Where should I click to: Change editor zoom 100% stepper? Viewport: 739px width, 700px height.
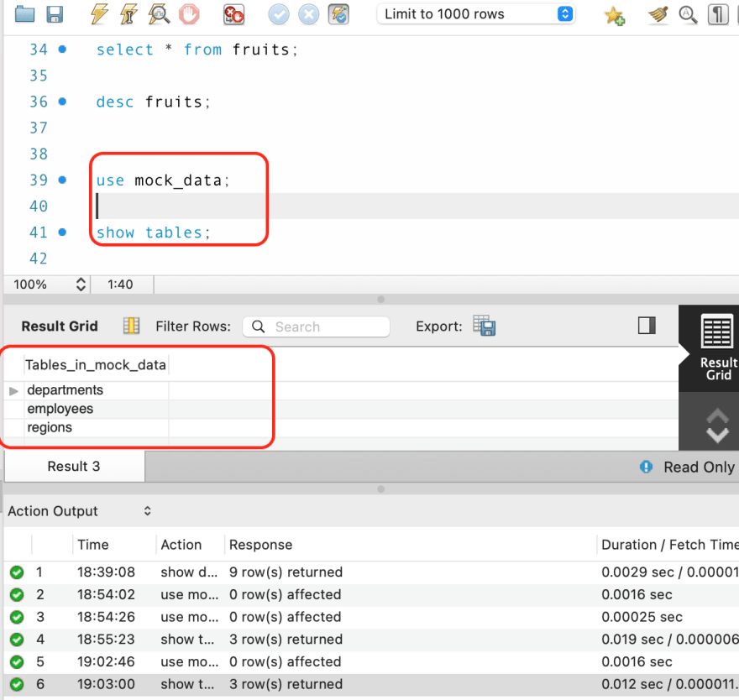pos(81,284)
